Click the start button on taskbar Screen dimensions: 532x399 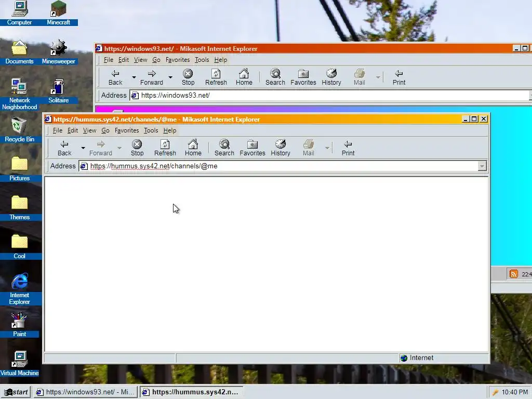click(16, 392)
